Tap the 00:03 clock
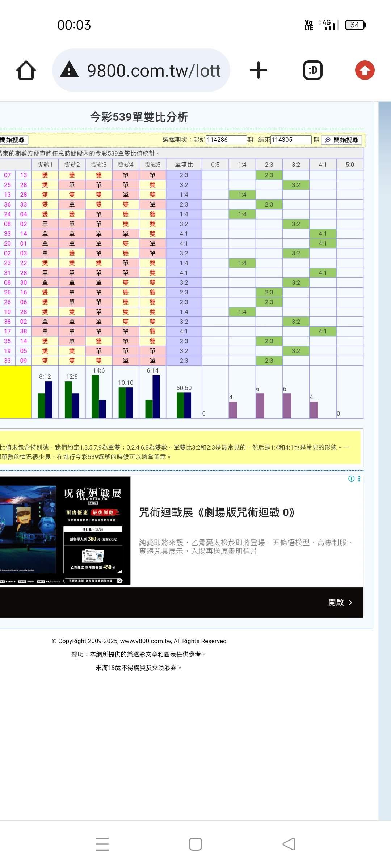This screenshot has width=391, height=868. (x=74, y=25)
